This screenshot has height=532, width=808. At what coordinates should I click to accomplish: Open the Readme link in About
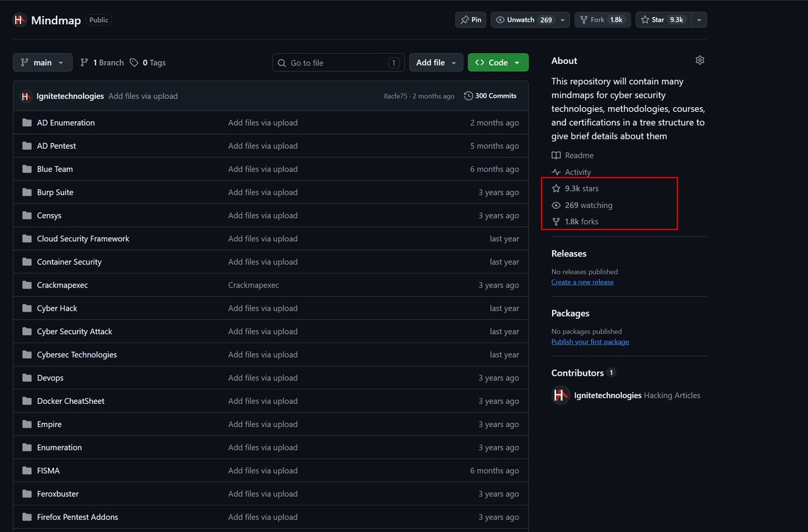(x=573, y=155)
